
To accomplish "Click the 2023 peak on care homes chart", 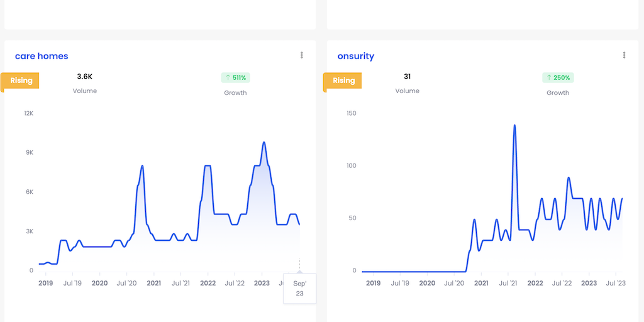I will coord(264,143).
